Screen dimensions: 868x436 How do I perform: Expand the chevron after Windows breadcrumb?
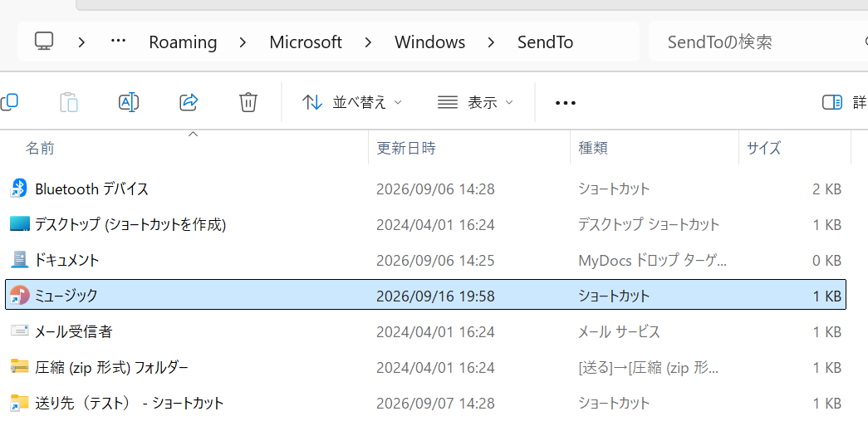491,42
